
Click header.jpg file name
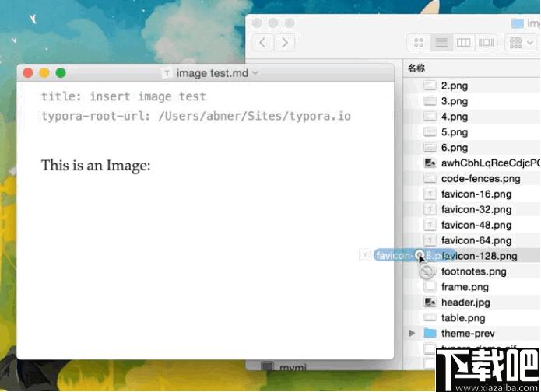pos(465,303)
